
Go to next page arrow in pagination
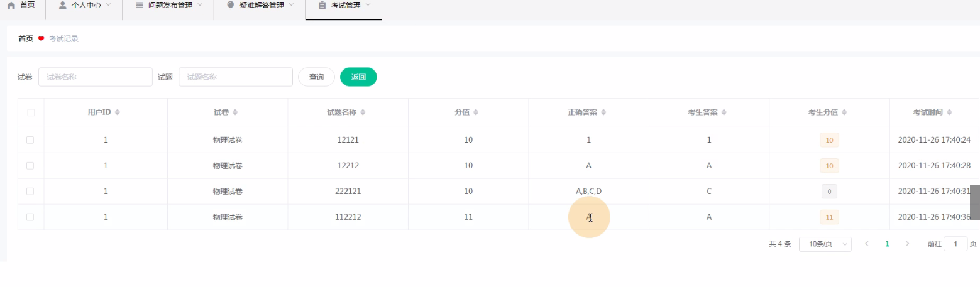point(907,244)
